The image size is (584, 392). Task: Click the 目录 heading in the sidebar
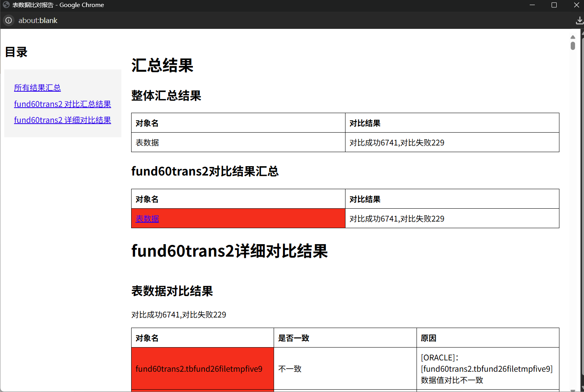(x=16, y=52)
